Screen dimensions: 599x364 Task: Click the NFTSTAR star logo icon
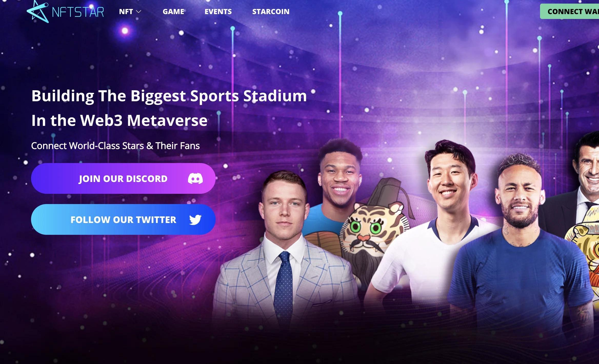38,12
